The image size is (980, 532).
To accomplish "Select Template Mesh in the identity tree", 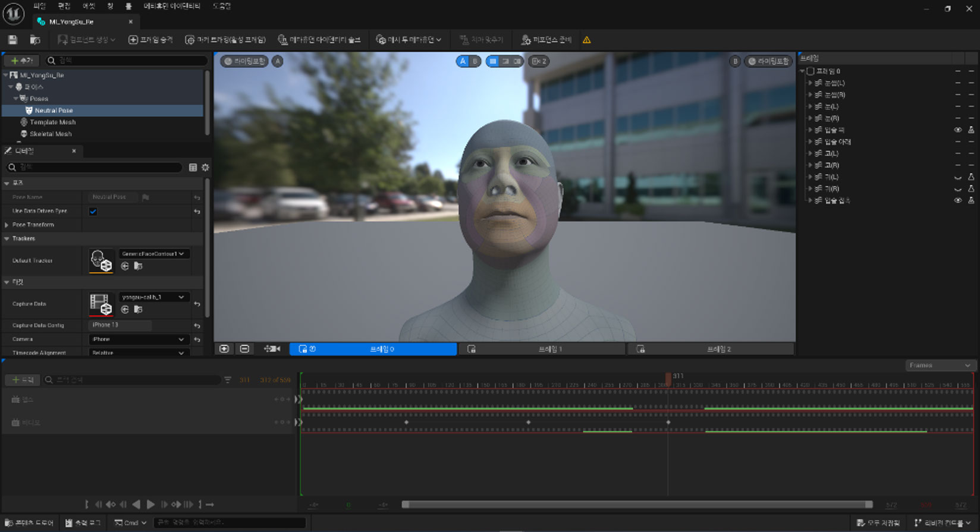I will pyautogui.click(x=52, y=122).
